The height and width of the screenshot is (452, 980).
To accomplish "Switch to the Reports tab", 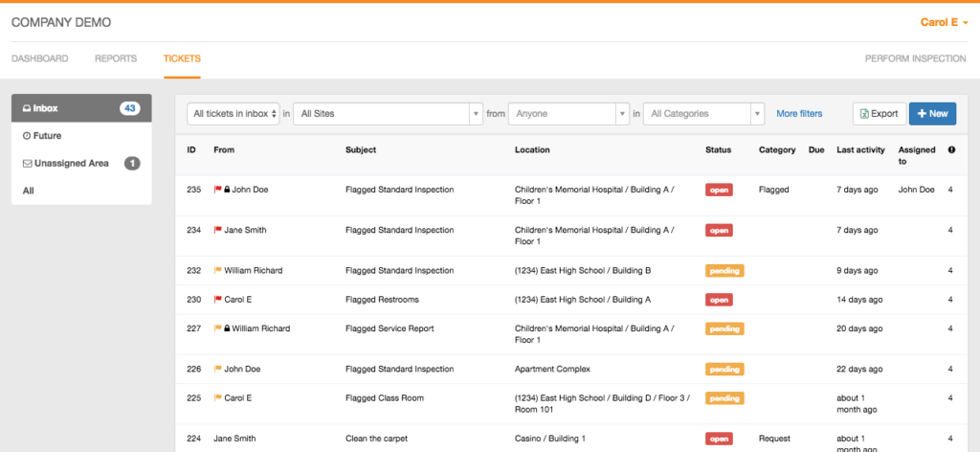I will point(116,58).
